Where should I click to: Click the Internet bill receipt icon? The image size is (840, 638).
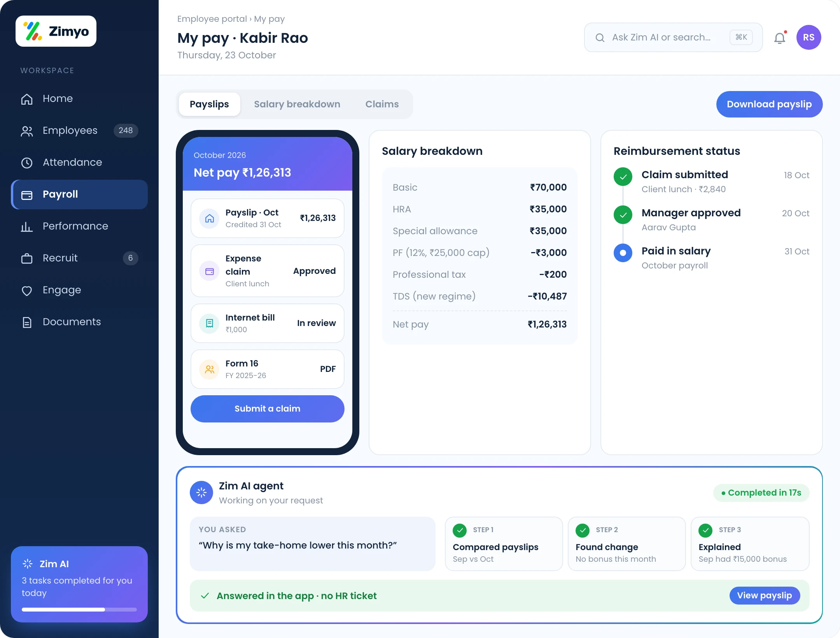pyautogui.click(x=209, y=323)
